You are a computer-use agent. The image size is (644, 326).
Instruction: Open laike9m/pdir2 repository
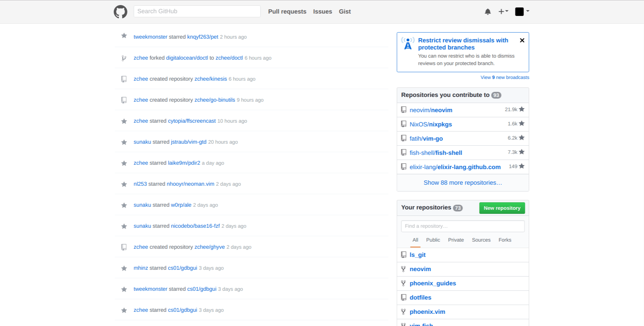point(184,163)
